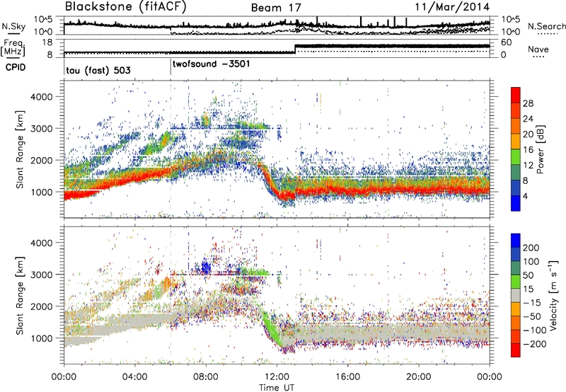Click the '08:00' time axis tick label
566x392 pixels.
[206, 376]
